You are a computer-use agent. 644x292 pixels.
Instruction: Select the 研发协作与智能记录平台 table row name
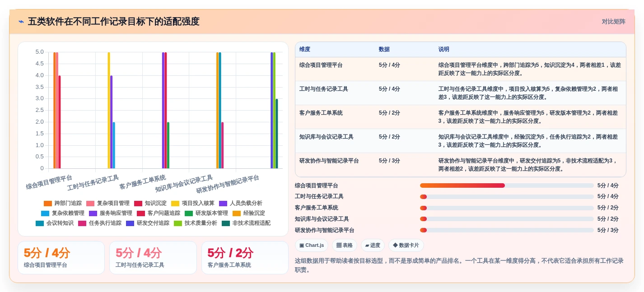329,161
